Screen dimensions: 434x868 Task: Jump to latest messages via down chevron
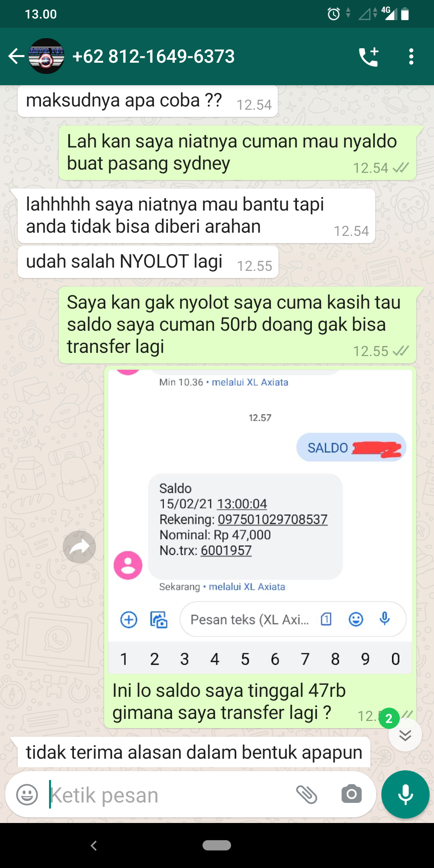[405, 735]
